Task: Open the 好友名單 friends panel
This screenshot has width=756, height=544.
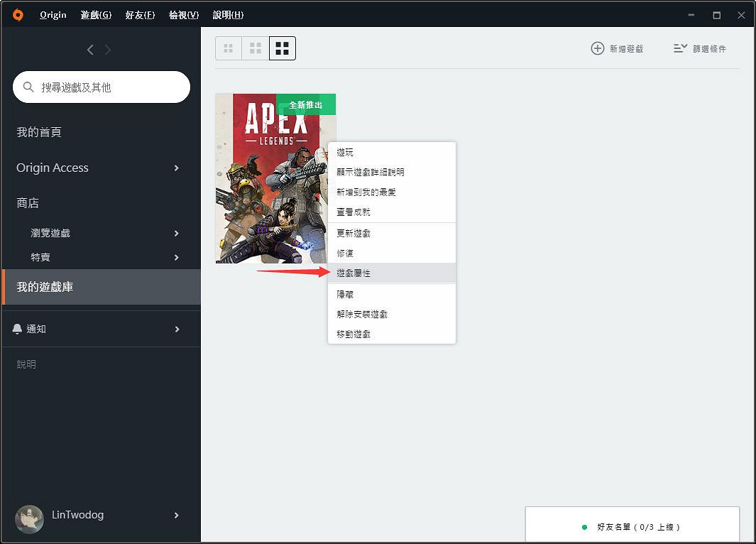Action: click(632, 527)
